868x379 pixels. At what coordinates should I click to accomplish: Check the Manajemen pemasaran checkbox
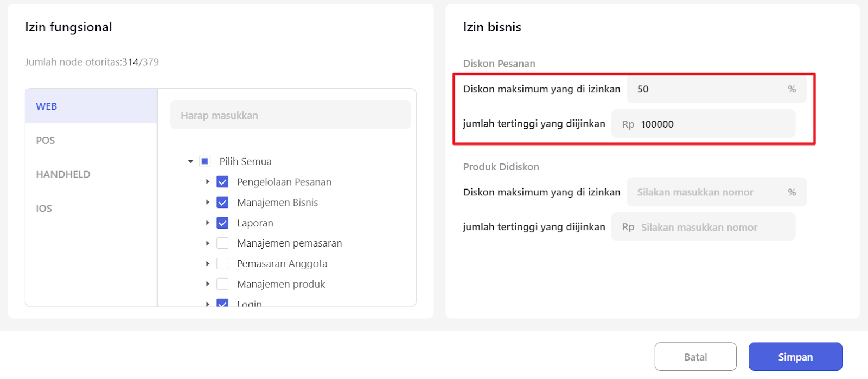[222, 243]
